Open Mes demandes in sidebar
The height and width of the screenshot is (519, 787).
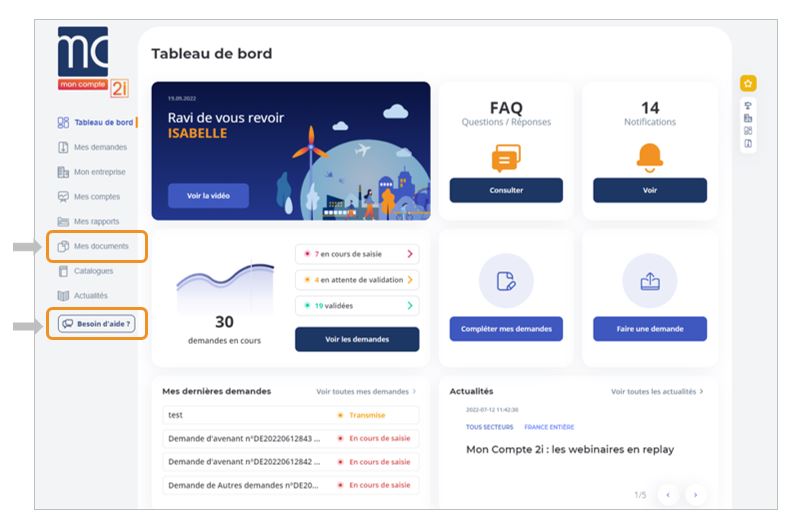pos(100,148)
